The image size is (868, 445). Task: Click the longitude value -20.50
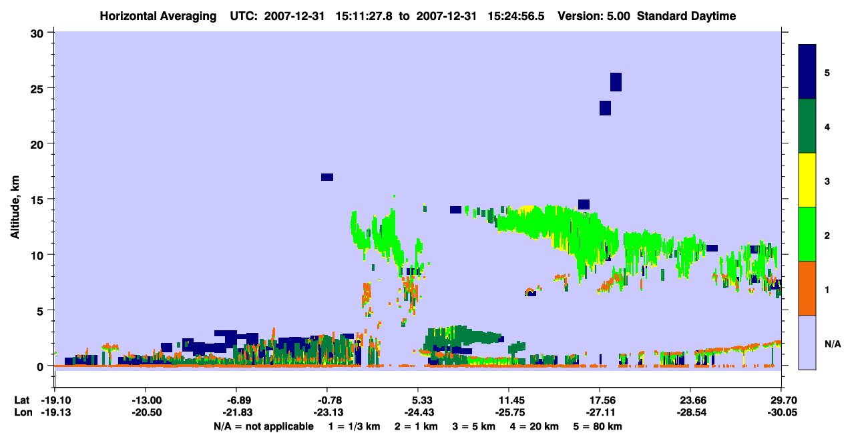click(x=146, y=412)
